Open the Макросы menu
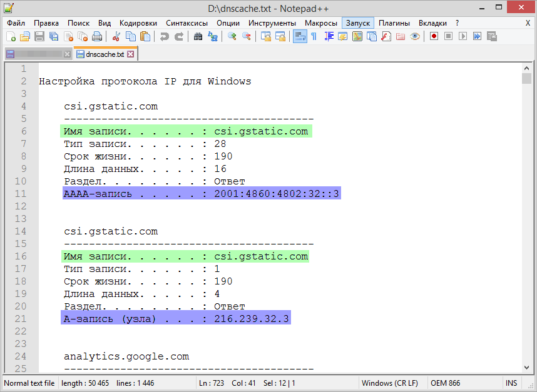The image size is (537, 392). tap(321, 23)
